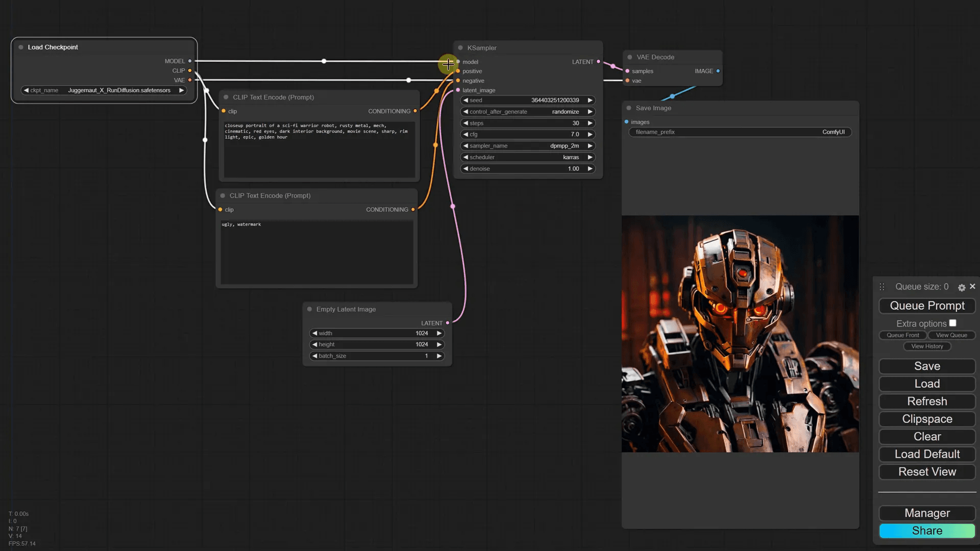Click the VAE Decode IMAGE output socket

coord(718,71)
